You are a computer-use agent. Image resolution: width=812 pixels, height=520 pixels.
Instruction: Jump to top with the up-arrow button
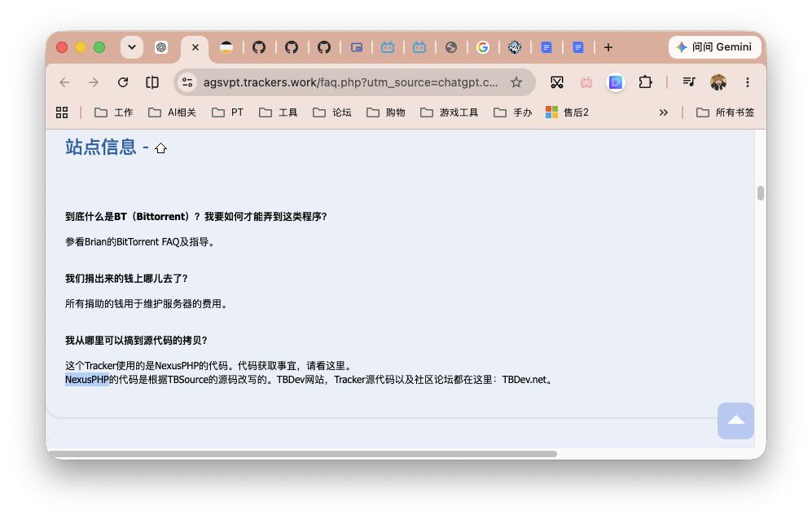735,421
